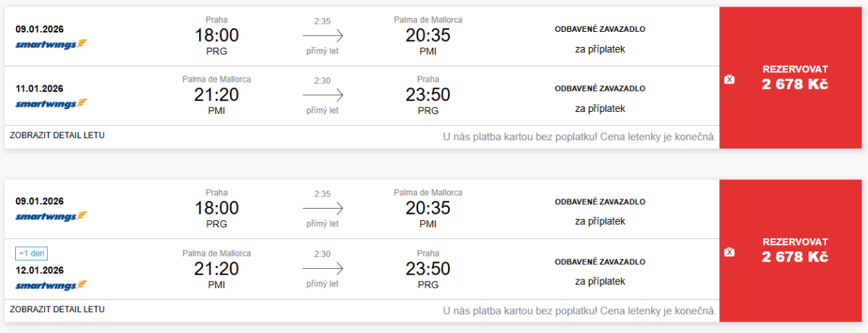
Task: Click the 11.01.2026 return date
Action: 39,89
